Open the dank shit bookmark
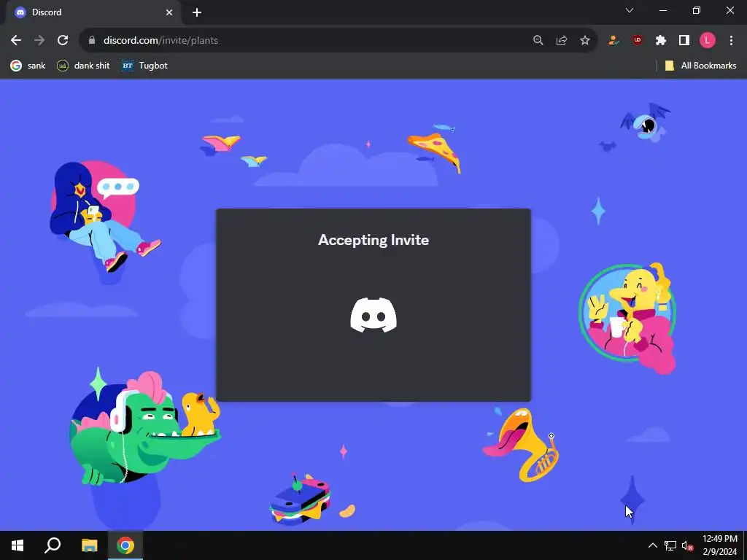The width and height of the screenshot is (747, 560). [83, 66]
